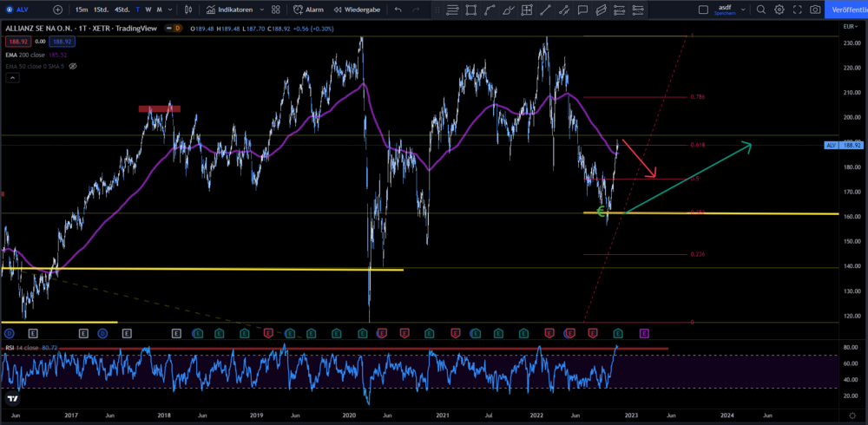Open the symbol search magnifier

coord(760,10)
